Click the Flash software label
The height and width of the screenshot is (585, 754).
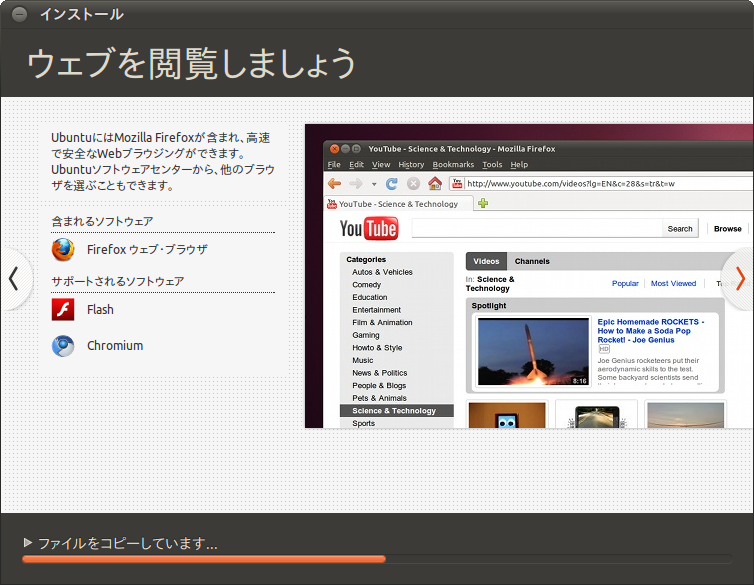tap(100, 310)
